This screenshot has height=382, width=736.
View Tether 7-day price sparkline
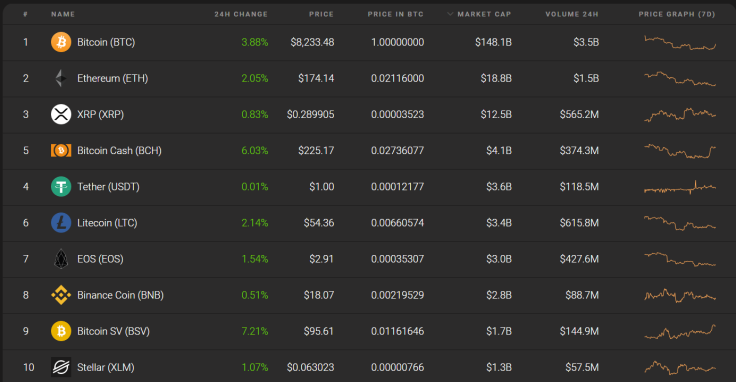coord(680,188)
